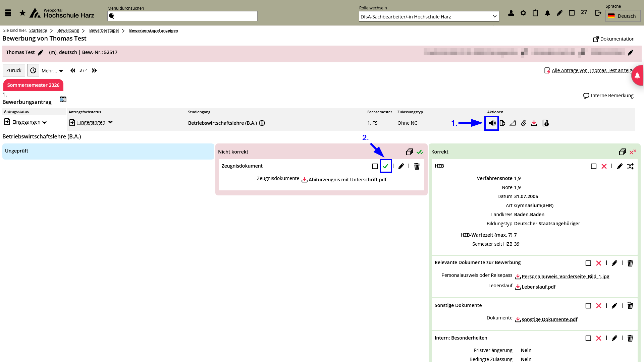Click the paperclip attachment icon in Aktionen

click(x=523, y=123)
